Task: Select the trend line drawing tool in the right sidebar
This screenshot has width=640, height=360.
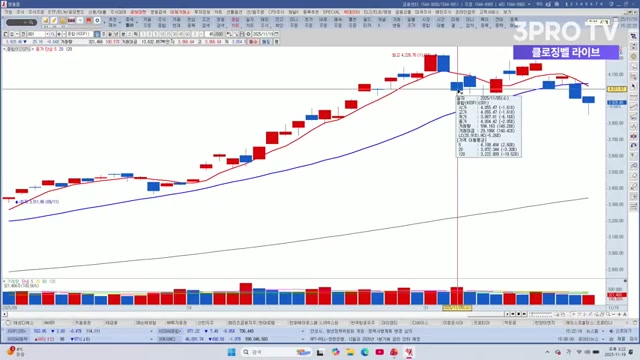Action: [633, 107]
